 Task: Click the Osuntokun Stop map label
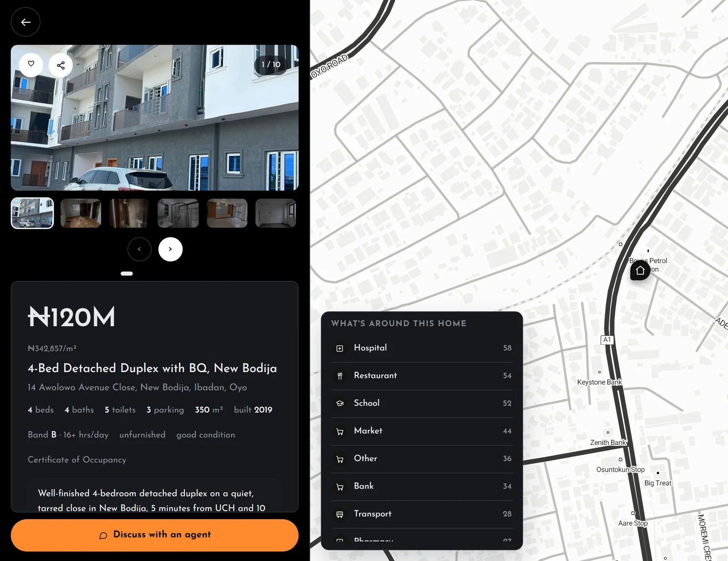pyautogui.click(x=620, y=469)
